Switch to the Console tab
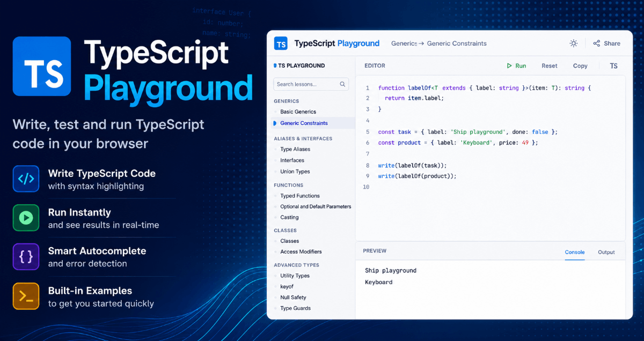 pos(575,252)
